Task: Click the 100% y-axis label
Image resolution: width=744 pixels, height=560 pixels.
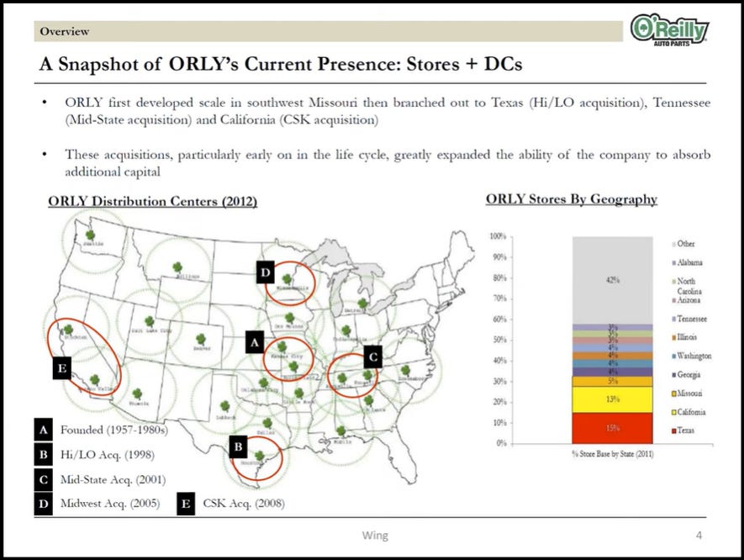Action: pos(498,236)
